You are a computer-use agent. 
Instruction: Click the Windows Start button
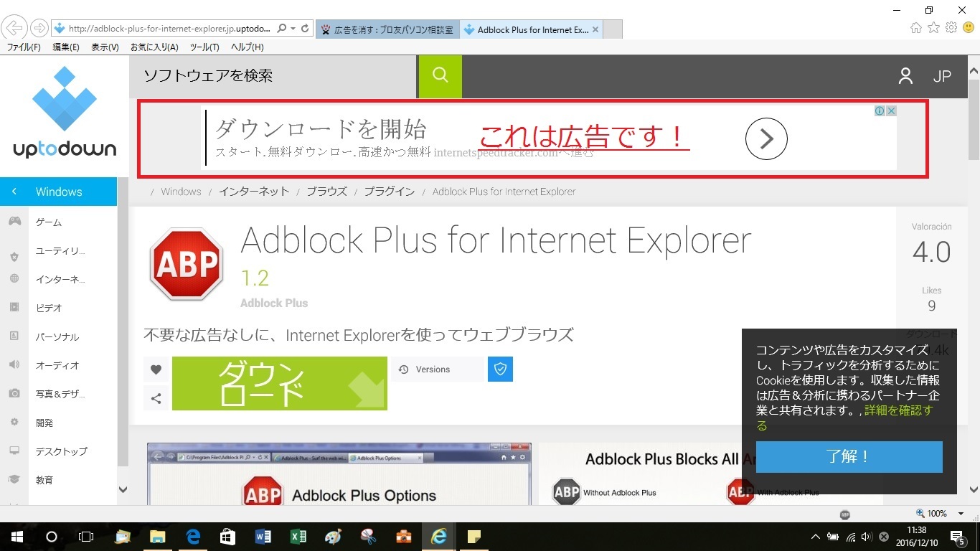pos(17,537)
